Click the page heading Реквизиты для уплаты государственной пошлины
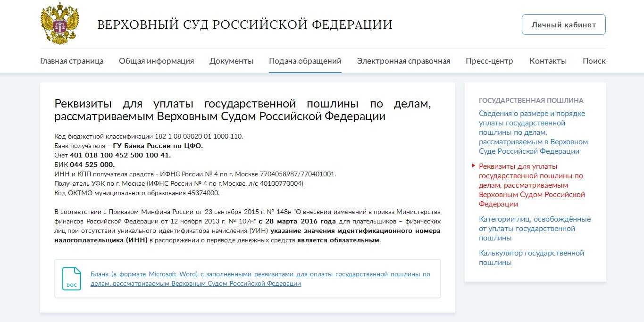 point(243,110)
